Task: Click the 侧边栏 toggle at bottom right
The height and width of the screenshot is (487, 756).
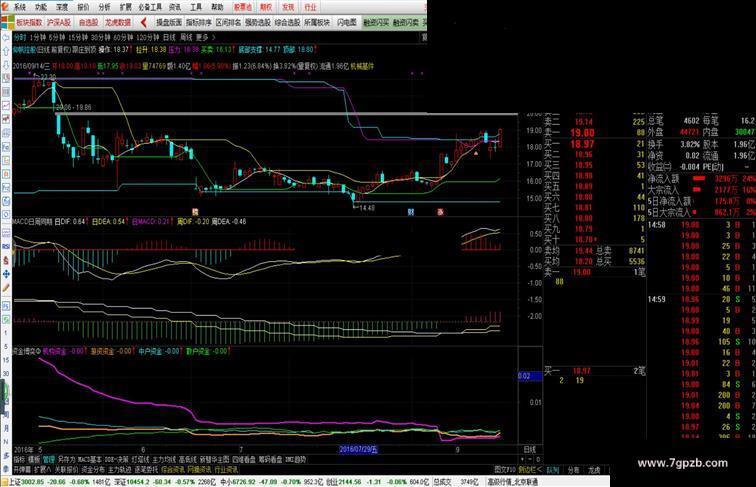Action: click(530, 469)
